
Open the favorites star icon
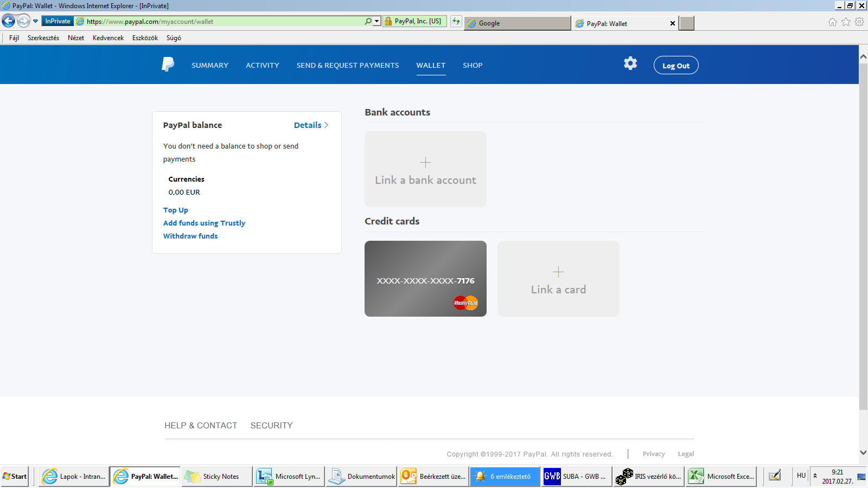tap(846, 22)
